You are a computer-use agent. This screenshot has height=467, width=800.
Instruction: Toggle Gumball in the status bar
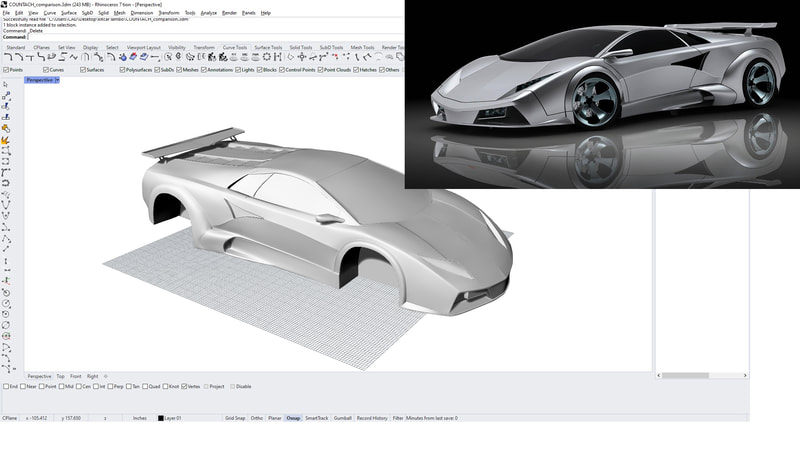click(341, 418)
